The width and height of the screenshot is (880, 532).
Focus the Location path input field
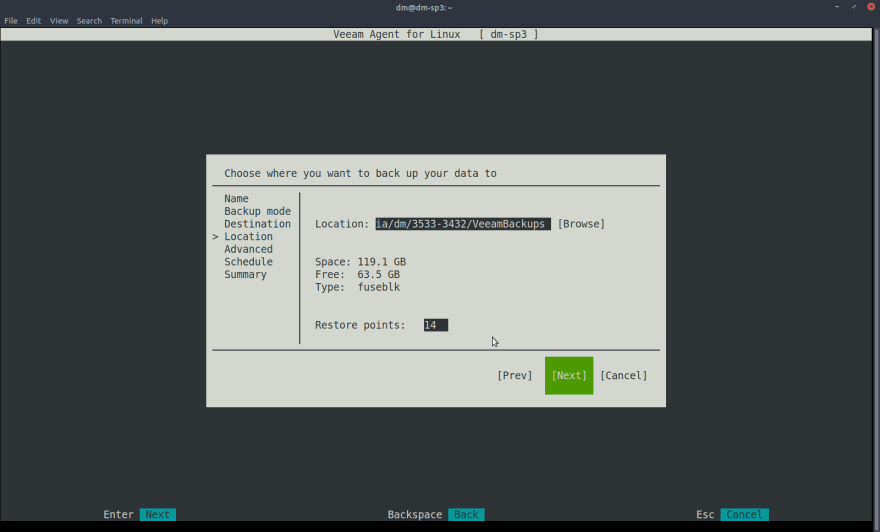coord(463,224)
